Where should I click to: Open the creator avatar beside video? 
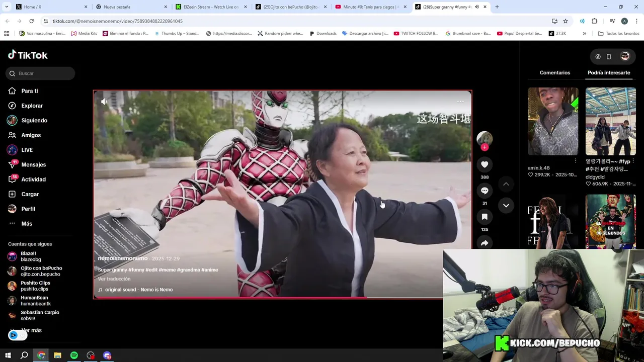point(485,139)
